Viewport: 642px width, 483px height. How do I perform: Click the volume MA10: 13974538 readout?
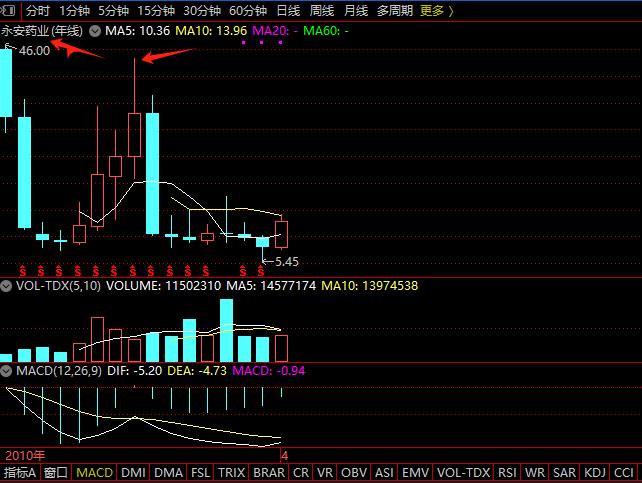(370, 286)
